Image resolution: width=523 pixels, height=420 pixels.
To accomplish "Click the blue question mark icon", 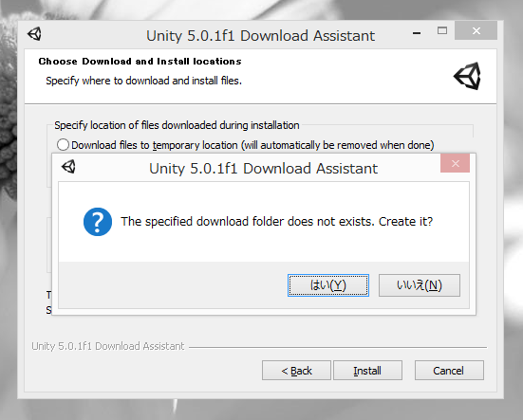I will pyautogui.click(x=98, y=222).
